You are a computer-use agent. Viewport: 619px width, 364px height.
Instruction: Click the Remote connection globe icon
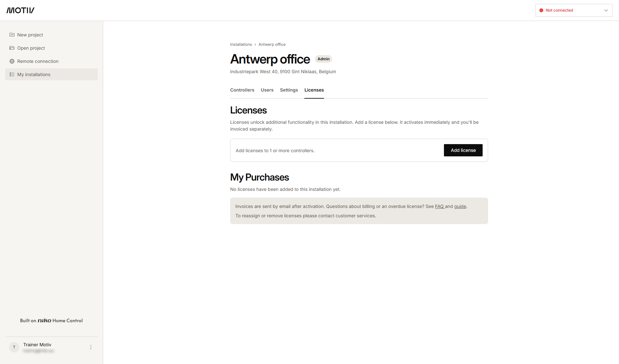click(x=12, y=61)
